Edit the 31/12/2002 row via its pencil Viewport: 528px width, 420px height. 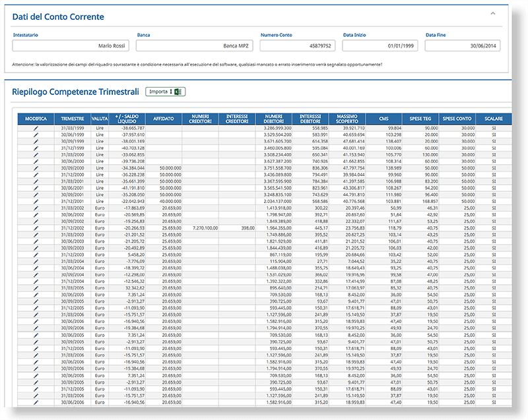click(36, 228)
